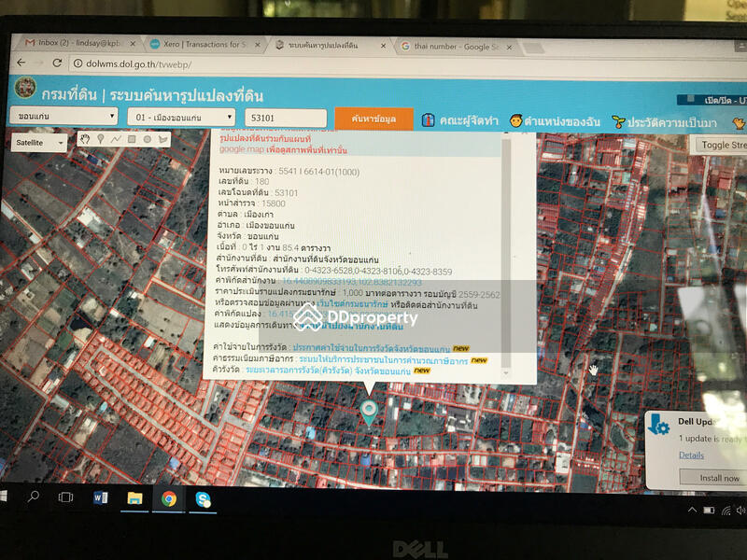
Task: Open the ขอนแก่น province dropdown
Action: tap(63, 116)
